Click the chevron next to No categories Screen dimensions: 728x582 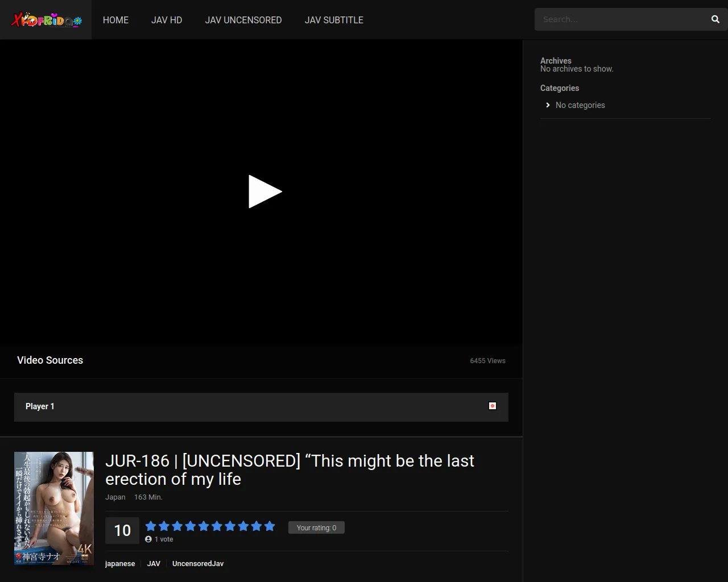(548, 105)
